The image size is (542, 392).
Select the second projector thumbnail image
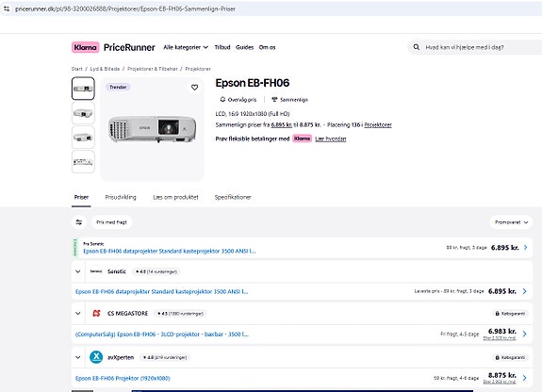tap(83, 113)
